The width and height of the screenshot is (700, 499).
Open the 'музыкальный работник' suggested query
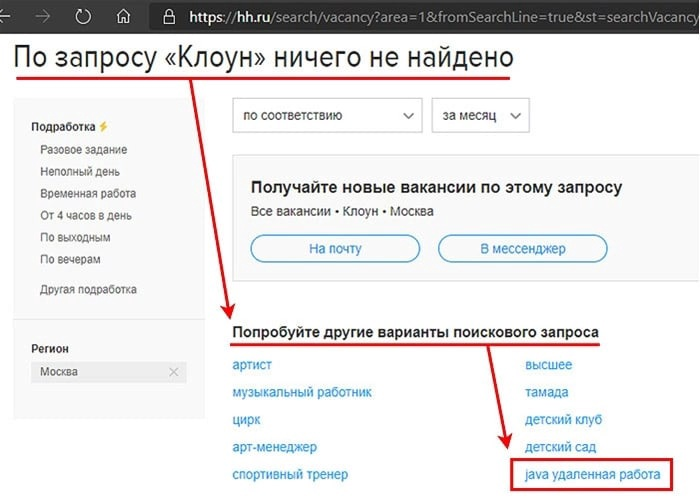coord(302,392)
